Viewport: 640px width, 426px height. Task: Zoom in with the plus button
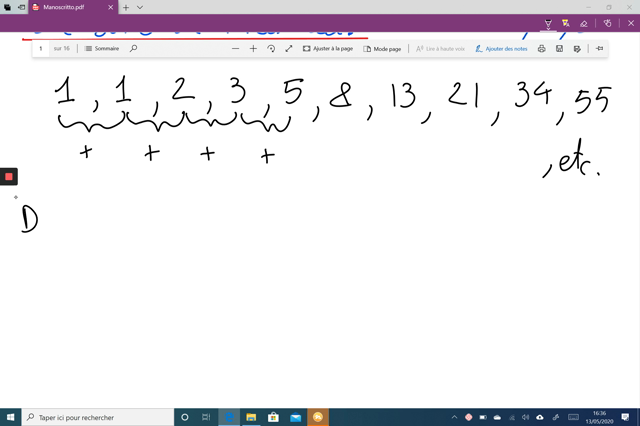pos(253,48)
